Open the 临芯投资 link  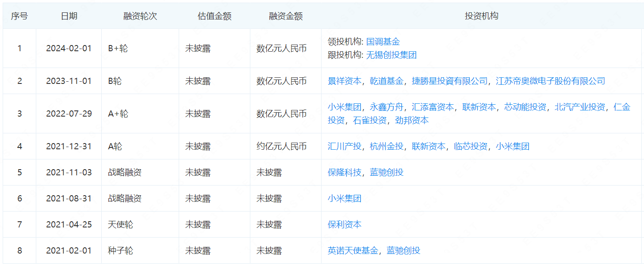(x=471, y=146)
